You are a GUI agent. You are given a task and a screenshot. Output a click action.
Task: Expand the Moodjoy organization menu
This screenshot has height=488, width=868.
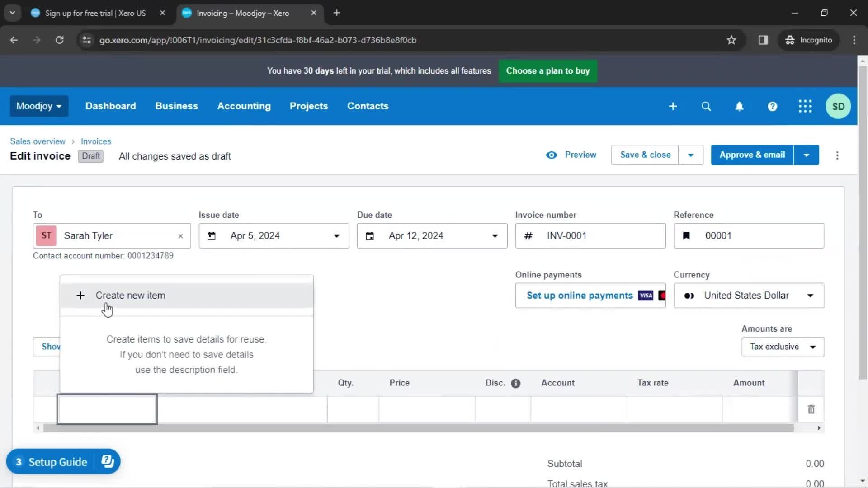click(39, 106)
